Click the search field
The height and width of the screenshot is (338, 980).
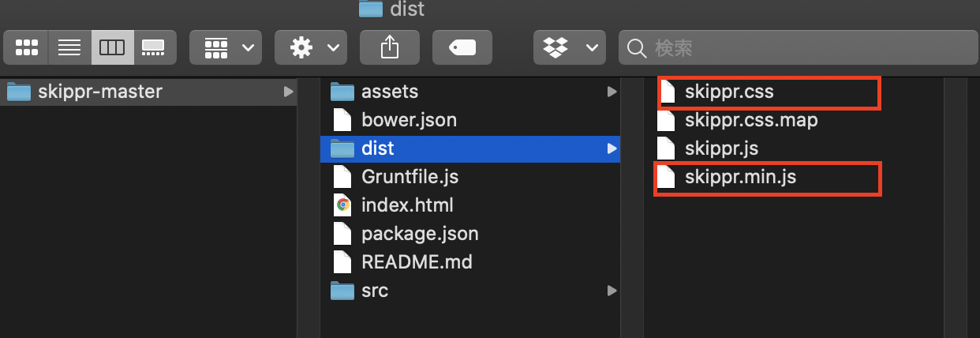[x=797, y=48]
